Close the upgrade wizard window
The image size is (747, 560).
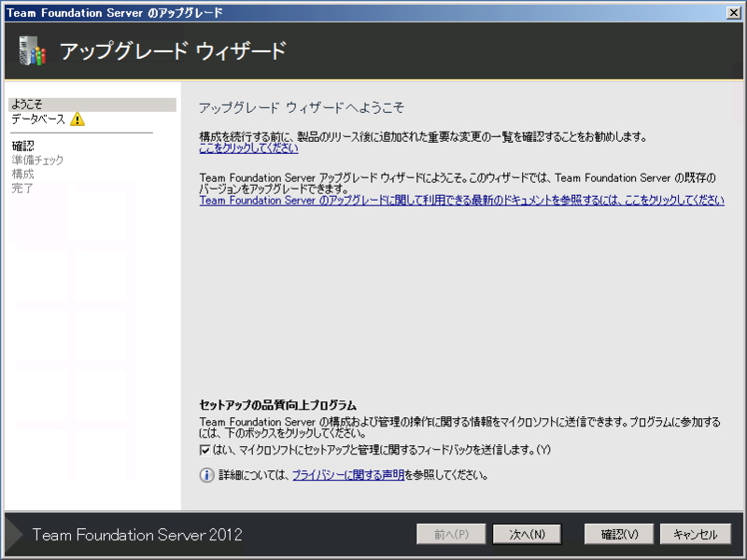[734, 13]
